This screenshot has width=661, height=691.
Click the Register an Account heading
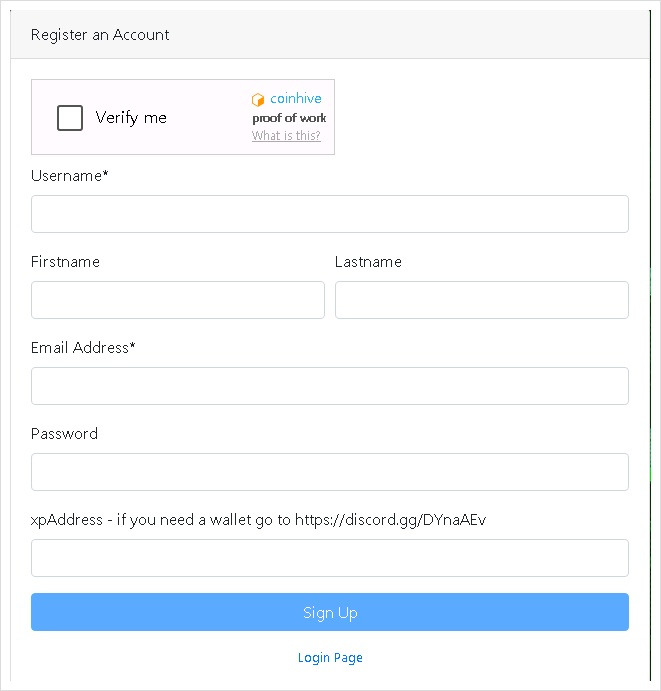(x=100, y=35)
